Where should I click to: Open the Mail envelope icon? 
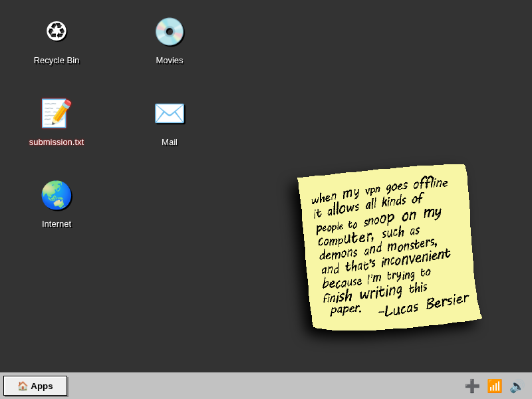(x=170, y=113)
